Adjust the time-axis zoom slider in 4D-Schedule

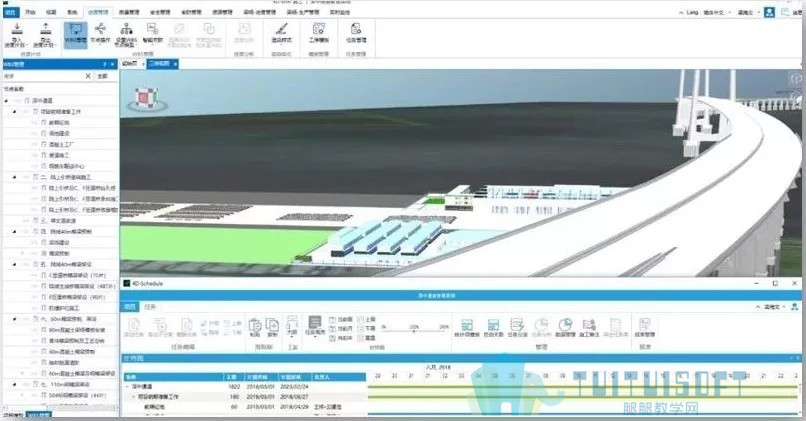pos(414,331)
